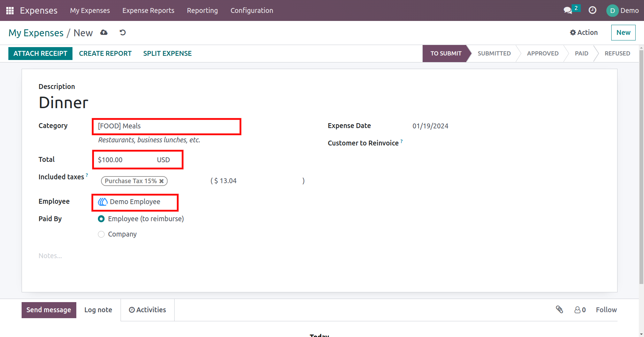This screenshot has height=337, width=644.
Task: Click the CREATE REPORT button
Action: coord(105,53)
